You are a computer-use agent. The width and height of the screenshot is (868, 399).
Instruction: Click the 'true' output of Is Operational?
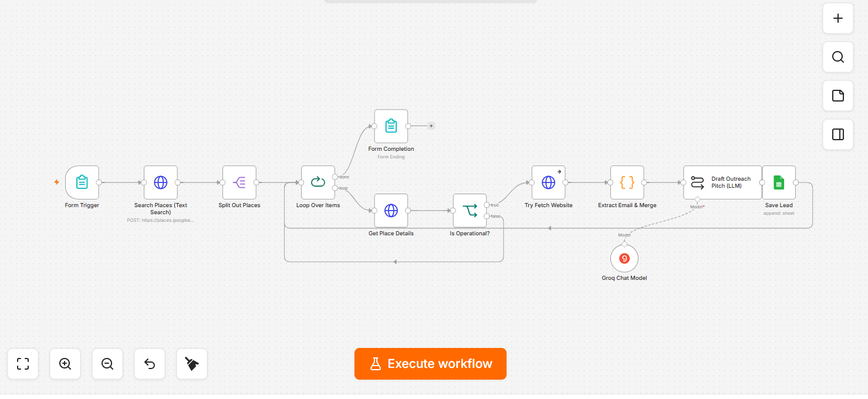487,205
